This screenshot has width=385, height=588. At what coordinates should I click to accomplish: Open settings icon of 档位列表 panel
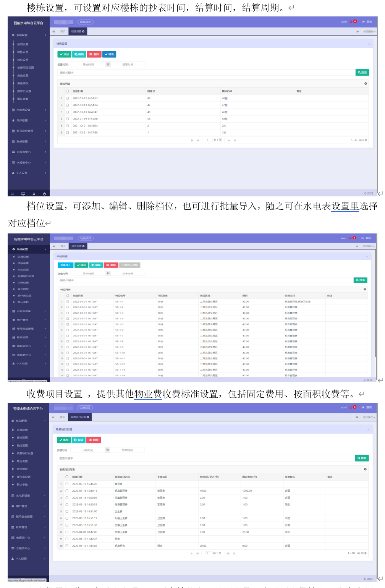[x=365, y=290]
